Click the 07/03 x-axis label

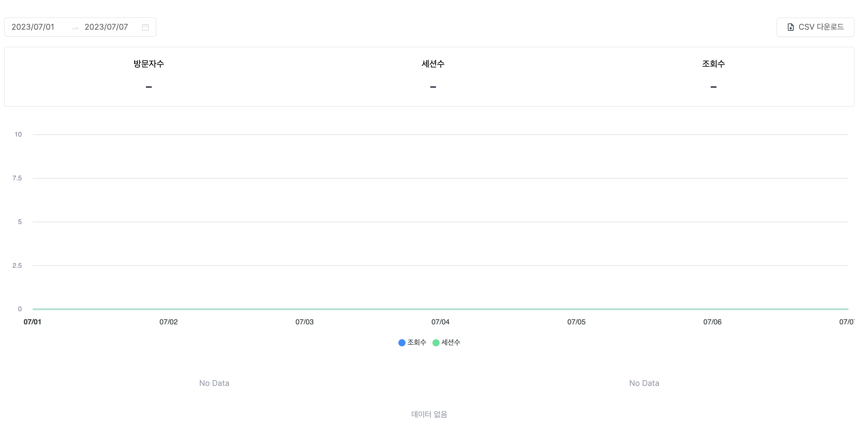coord(304,322)
